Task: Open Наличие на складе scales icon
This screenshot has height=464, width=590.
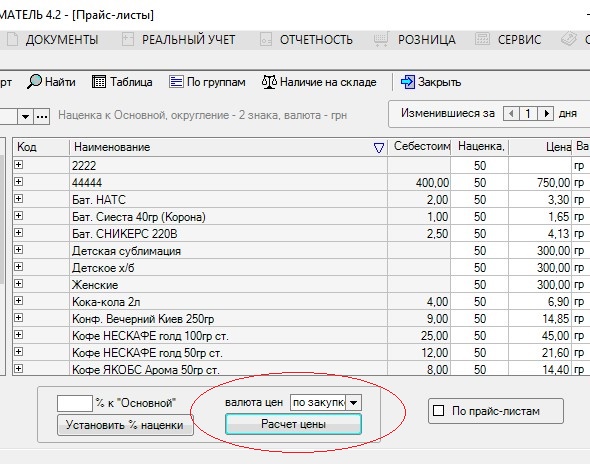Action: 269,82
